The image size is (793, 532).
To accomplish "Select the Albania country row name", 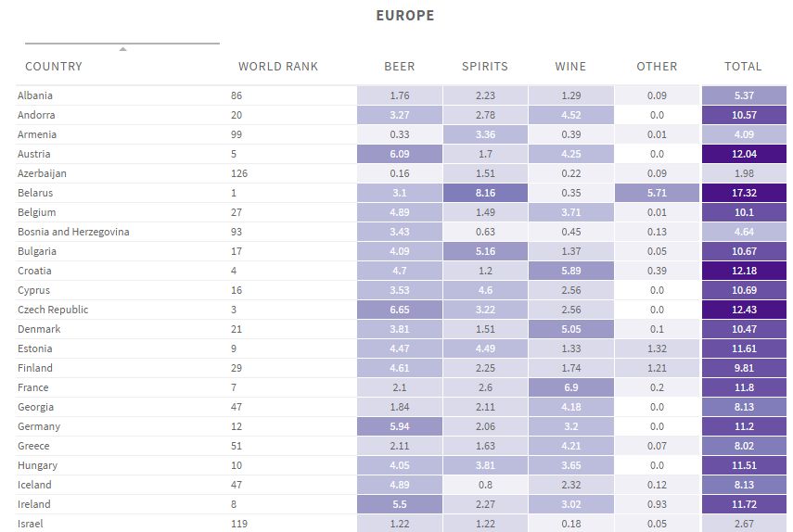I will click(35, 96).
